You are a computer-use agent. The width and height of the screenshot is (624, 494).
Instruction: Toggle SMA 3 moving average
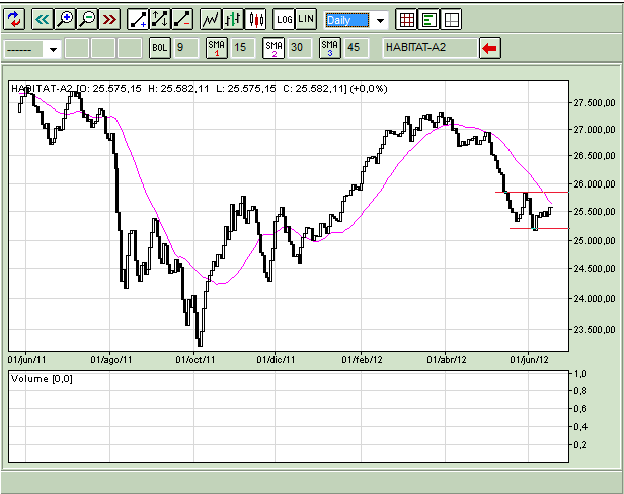click(x=330, y=48)
